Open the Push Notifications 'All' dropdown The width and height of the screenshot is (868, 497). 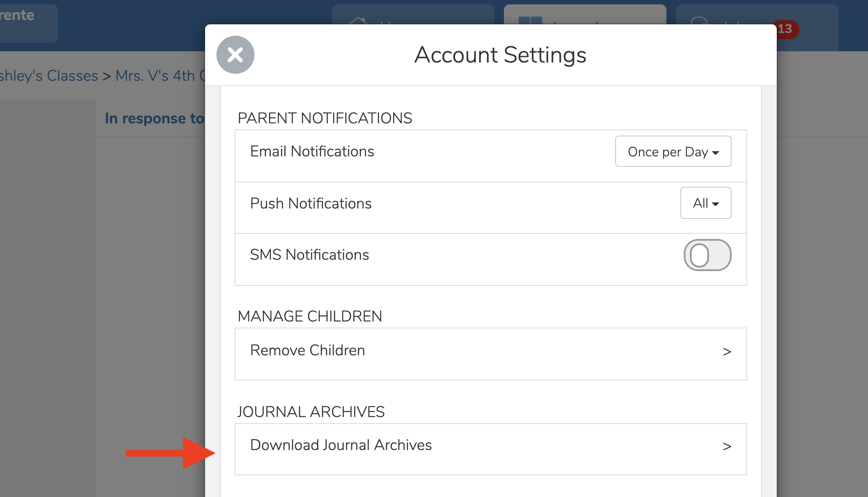point(706,203)
